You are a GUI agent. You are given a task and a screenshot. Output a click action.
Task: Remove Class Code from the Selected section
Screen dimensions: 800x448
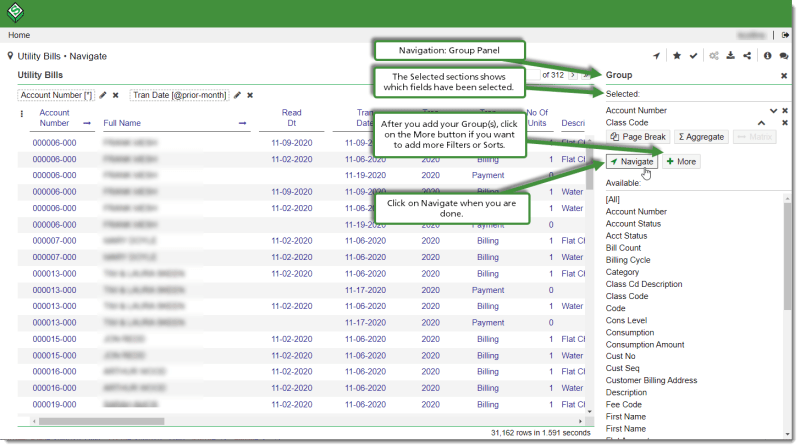coord(785,122)
